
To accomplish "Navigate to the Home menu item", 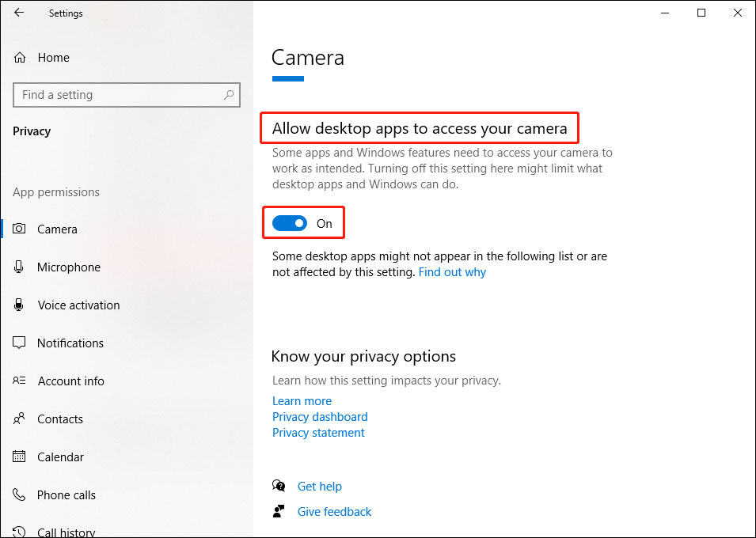I will 53,57.
